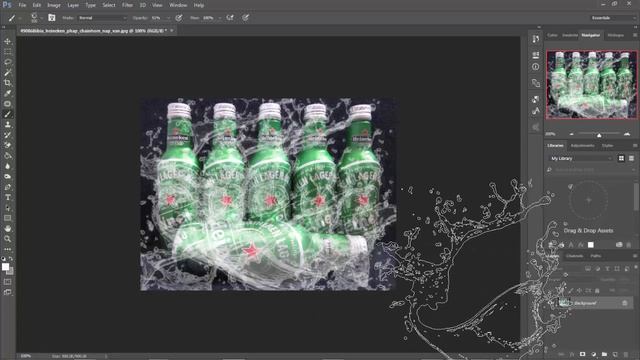This screenshot has height=360, width=640.
Task: Open the Flow slider arrow
Action: coord(220,18)
